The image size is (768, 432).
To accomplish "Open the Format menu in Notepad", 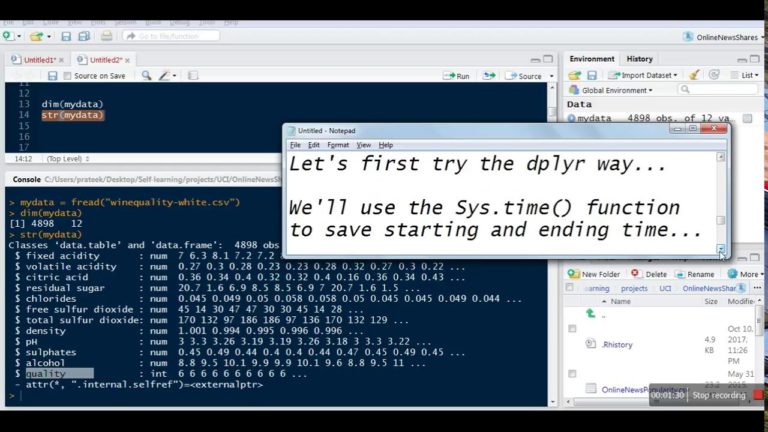I will 337,145.
